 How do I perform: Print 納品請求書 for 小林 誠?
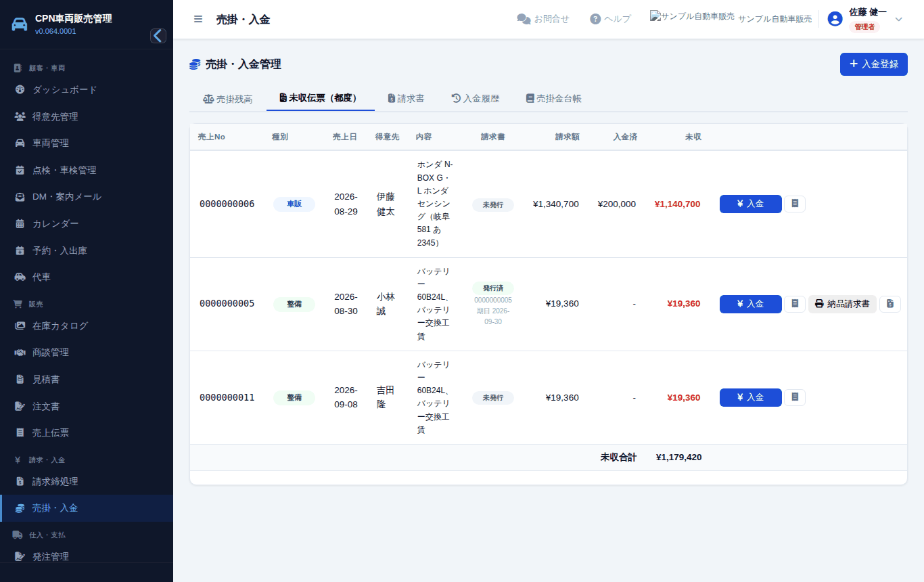tap(842, 304)
